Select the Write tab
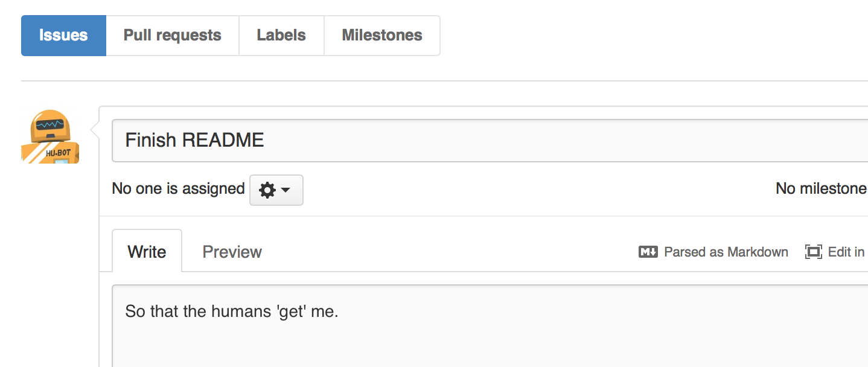Screen dimensions: 868x367 pos(147,251)
